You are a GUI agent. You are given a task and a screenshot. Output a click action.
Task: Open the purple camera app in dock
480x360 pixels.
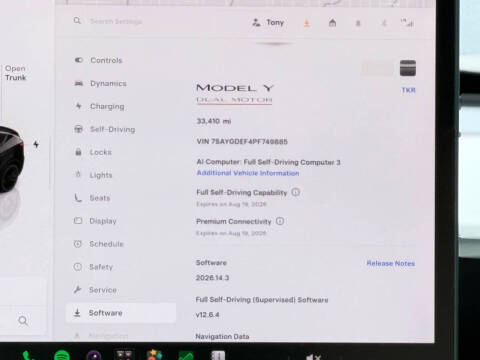94,355
